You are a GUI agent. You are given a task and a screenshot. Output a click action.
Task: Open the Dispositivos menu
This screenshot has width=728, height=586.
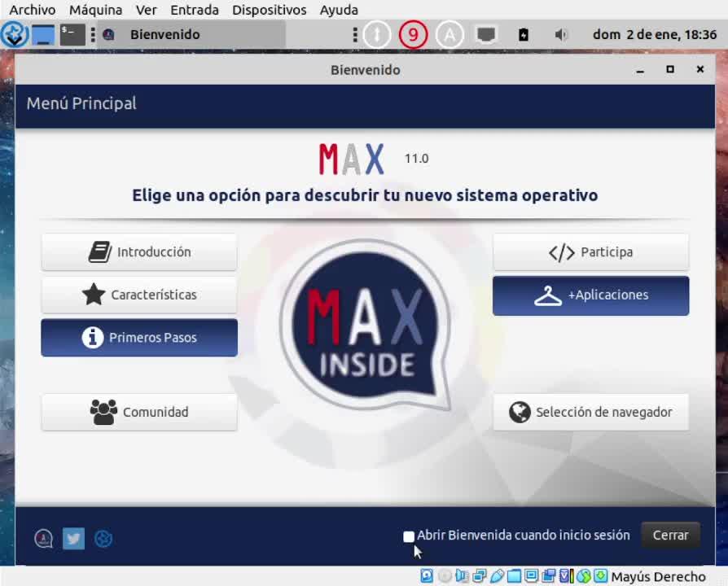[x=270, y=10]
